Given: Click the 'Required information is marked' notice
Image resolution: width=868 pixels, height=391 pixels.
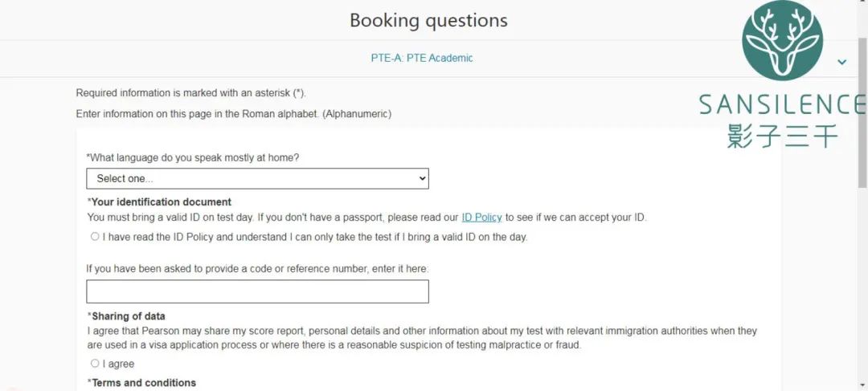Looking at the screenshot, I should coord(190,93).
